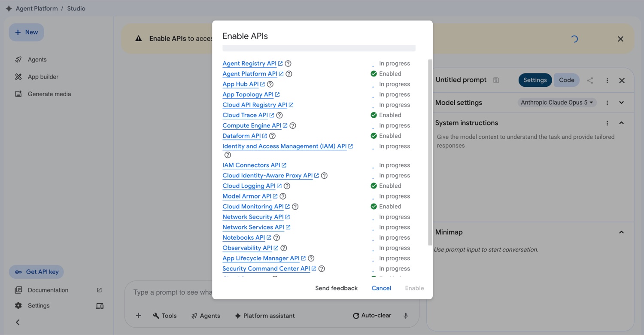Open help for Agent Registry API
This screenshot has width=644, height=335.
(288, 64)
